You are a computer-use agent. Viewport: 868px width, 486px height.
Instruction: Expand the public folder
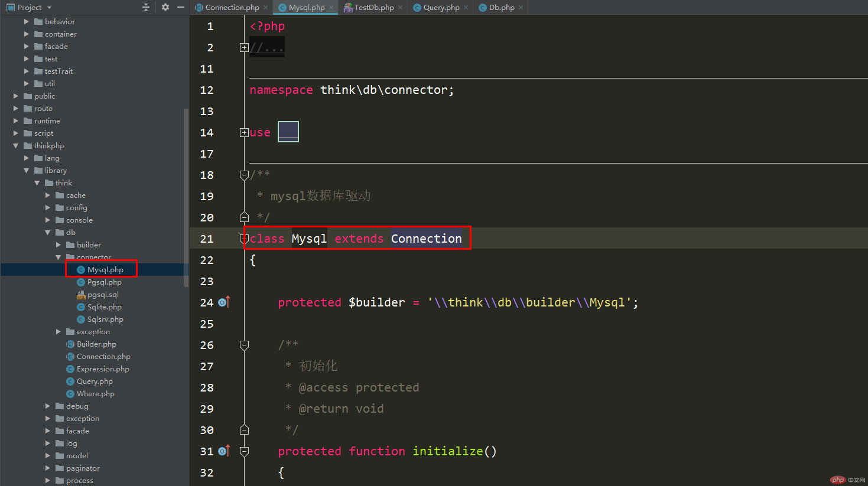15,96
